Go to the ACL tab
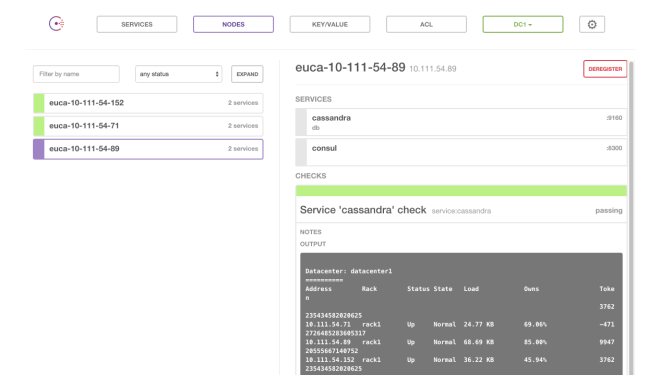660x375 pixels. (426, 24)
